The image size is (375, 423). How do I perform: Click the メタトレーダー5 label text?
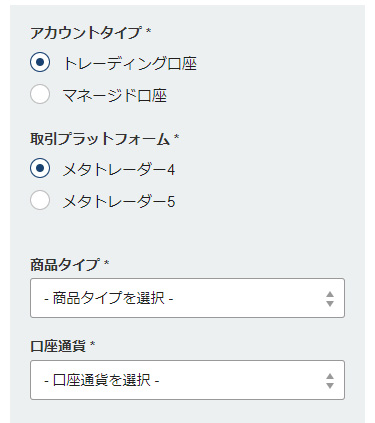point(119,201)
